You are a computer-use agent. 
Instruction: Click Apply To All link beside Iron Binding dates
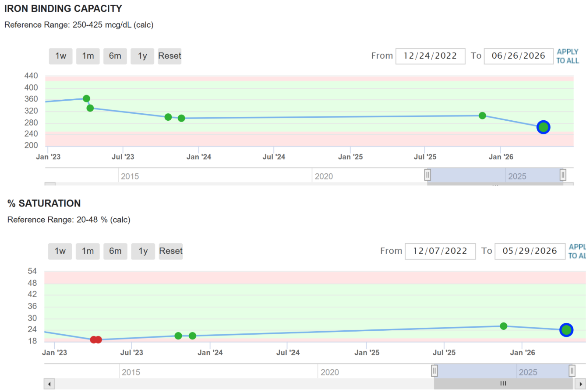[568, 56]
